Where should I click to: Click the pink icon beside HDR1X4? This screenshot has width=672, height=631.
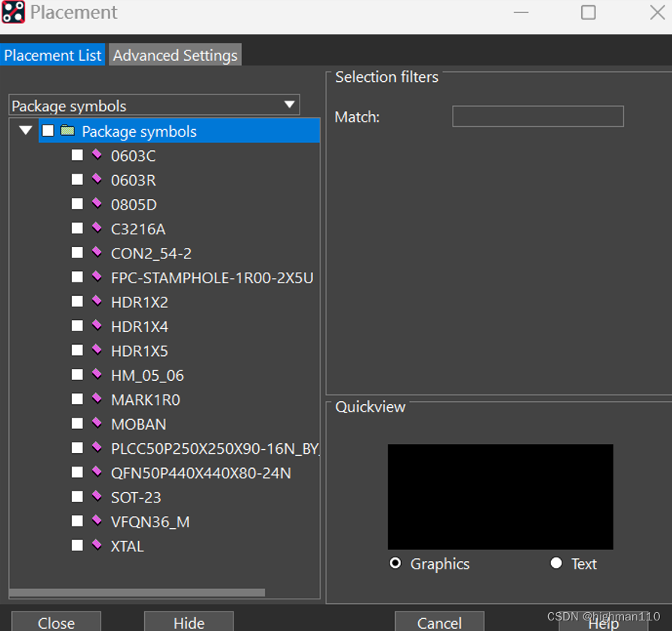pyautogui.click(x=97, y=326)
